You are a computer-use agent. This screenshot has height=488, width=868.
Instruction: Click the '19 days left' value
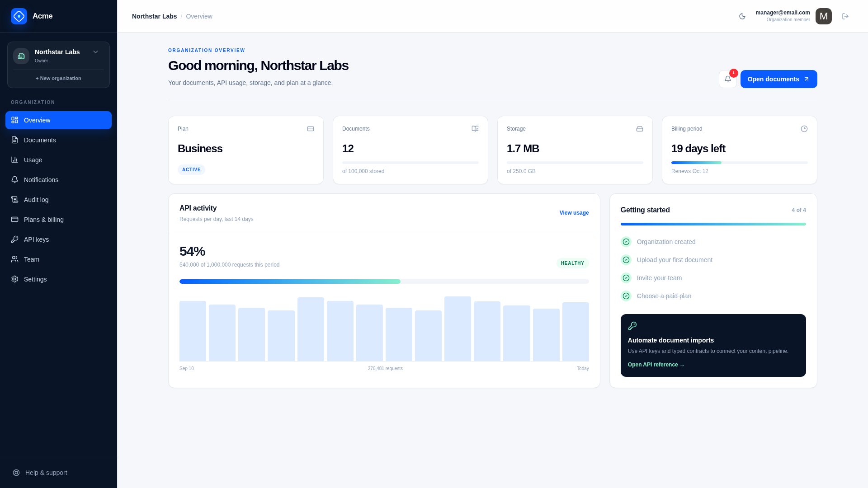(x=698, y=149)
